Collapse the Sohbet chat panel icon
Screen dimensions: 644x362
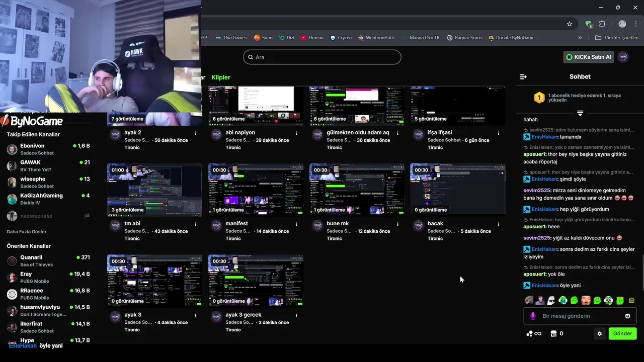click(x=523, y=77)
